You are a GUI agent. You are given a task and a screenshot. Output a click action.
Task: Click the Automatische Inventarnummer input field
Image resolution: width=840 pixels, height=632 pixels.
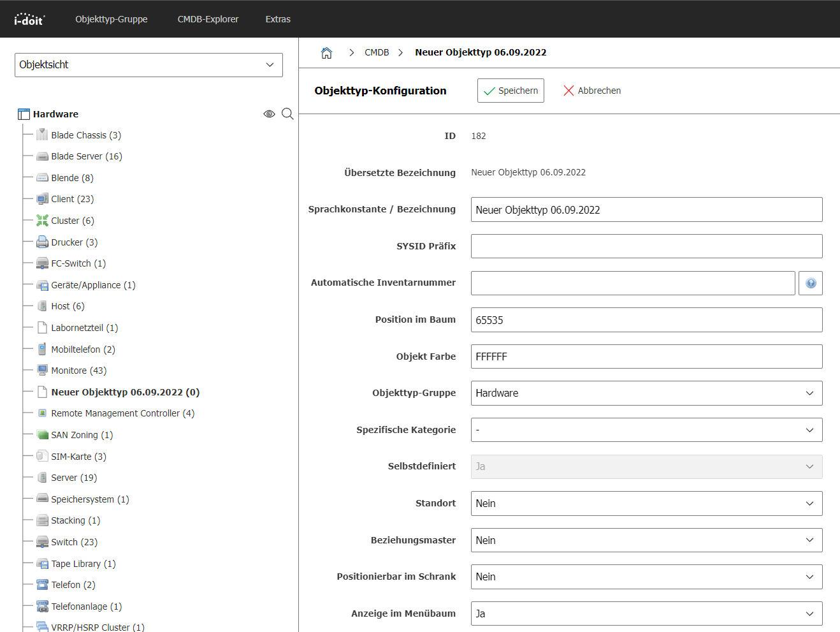tap(633, 283)
